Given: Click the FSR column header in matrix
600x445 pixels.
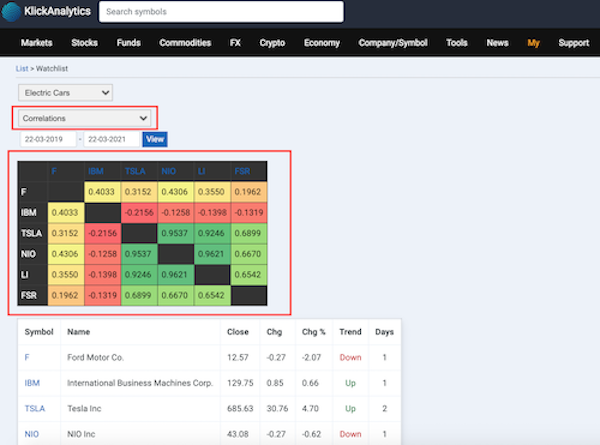Looking at the screenshot, I should [x=242, y=171].
